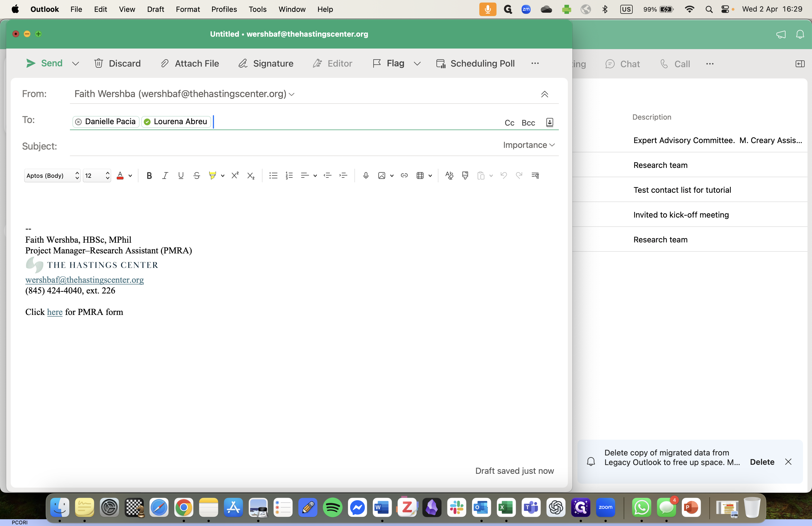Decrease paragraph indent
Viewport: 812px width, 526px height.
point(328,176)
